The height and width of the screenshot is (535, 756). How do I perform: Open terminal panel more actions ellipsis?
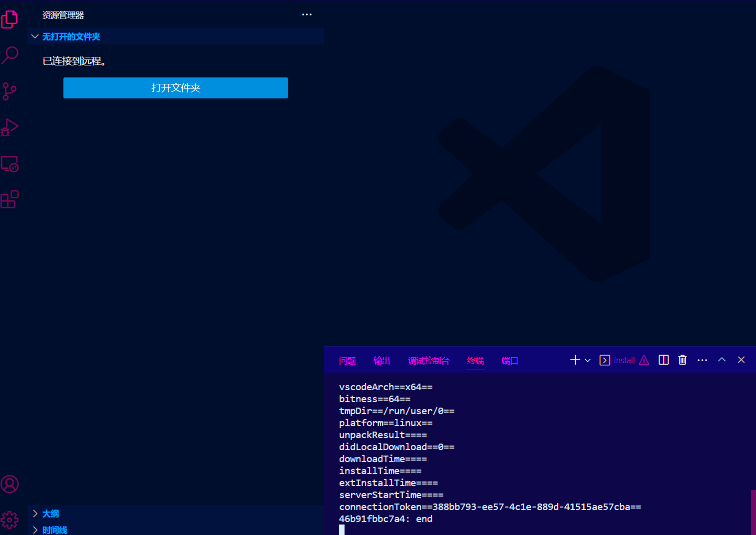[702, 360]
